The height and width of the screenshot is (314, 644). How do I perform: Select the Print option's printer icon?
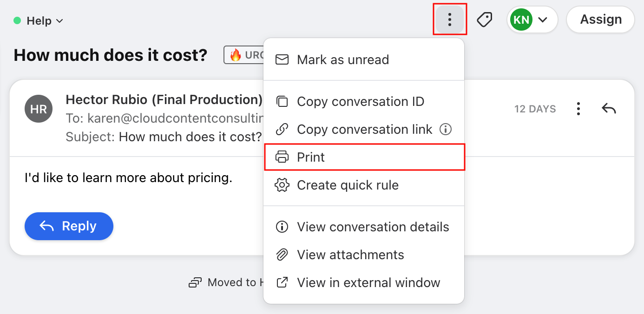(282, 157)
